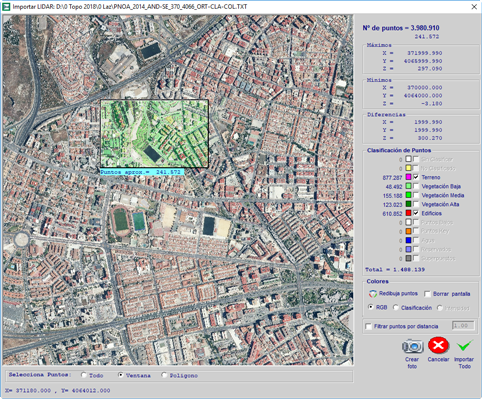
Task: Click the red Edificios color swatch
Action: click(408, 213)
